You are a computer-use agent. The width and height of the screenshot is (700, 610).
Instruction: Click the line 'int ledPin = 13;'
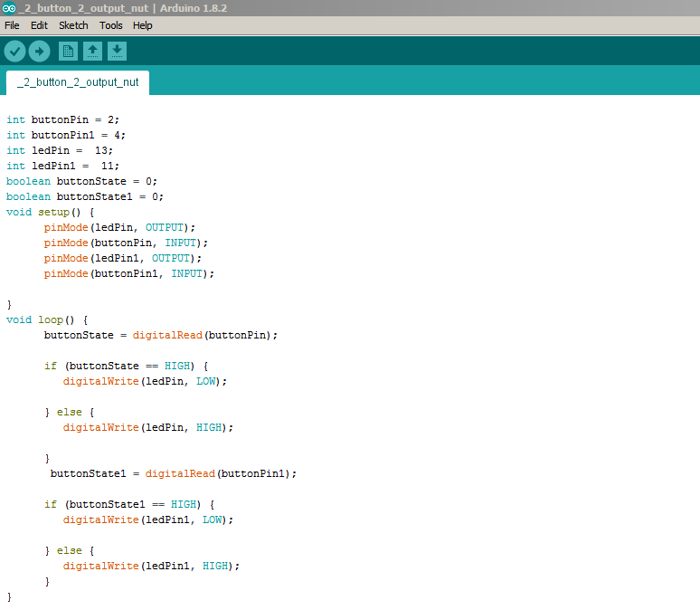60,150
